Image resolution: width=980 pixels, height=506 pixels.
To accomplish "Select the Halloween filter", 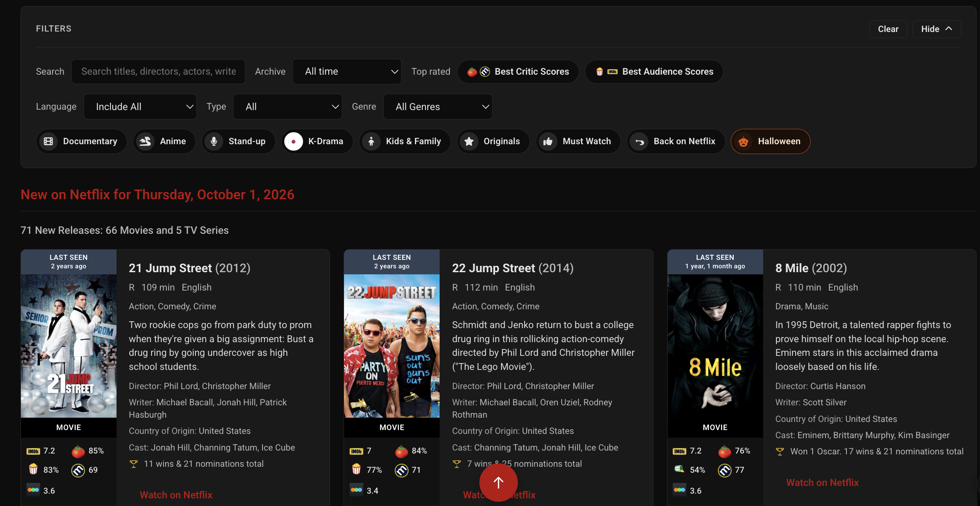I will tap(770, 141).
